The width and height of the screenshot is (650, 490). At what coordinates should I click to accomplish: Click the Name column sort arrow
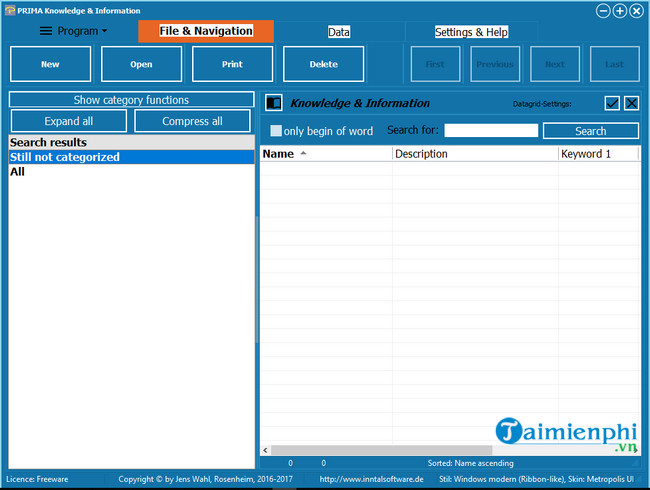point(303,154)
